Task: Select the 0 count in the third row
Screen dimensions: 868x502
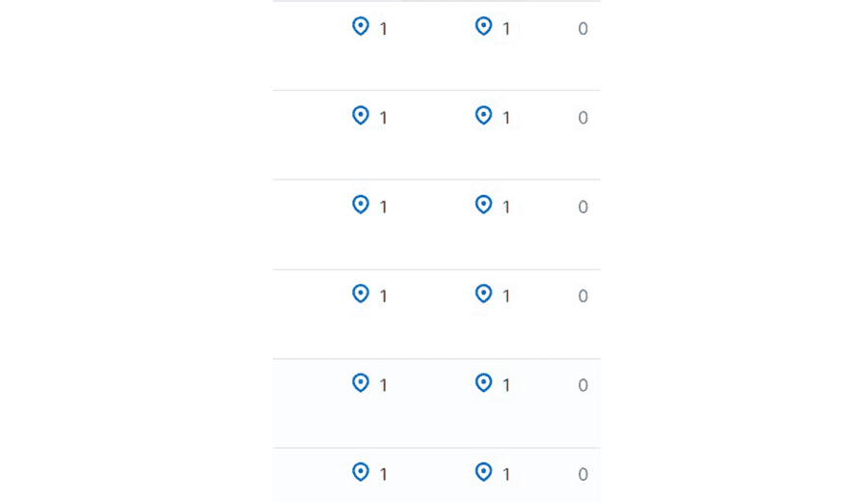Action: tap(583, 208)
